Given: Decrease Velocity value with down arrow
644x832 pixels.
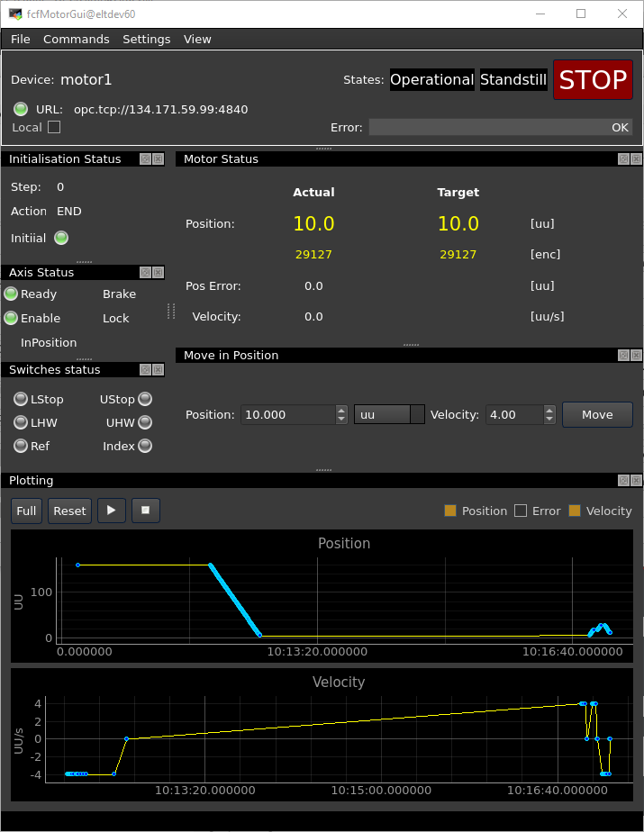Looking at the screenshot, I should (x=549, y=420).
